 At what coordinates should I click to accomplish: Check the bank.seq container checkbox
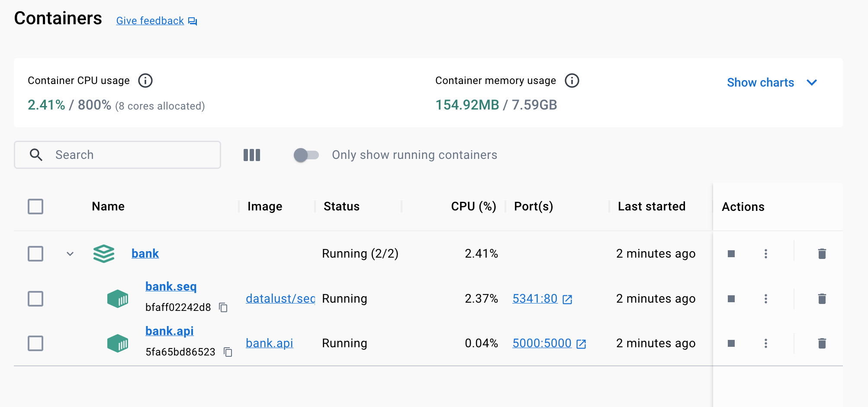35,299
